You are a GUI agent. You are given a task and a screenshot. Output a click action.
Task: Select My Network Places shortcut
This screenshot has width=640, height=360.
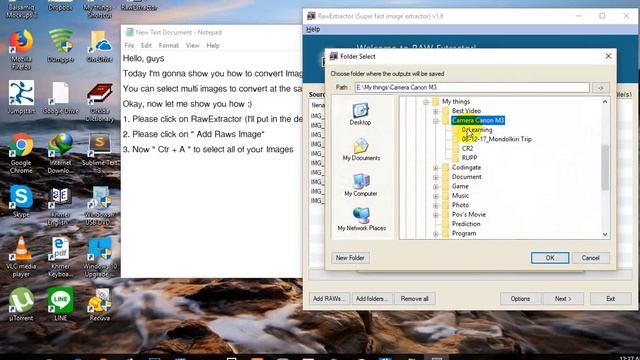tap(362, 219)
